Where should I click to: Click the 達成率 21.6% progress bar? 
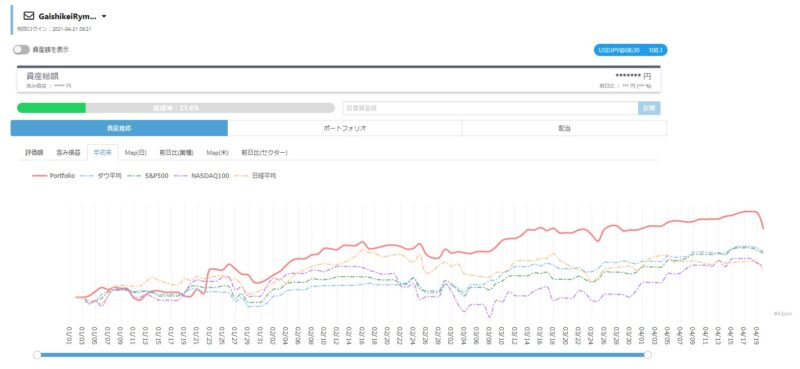point(176,108)
